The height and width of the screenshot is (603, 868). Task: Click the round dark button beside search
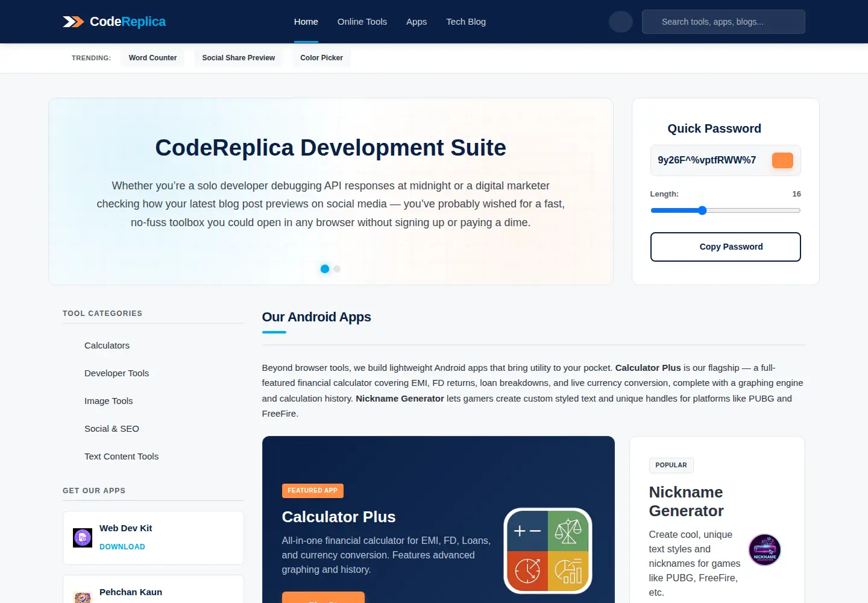[x=621, y=22]
